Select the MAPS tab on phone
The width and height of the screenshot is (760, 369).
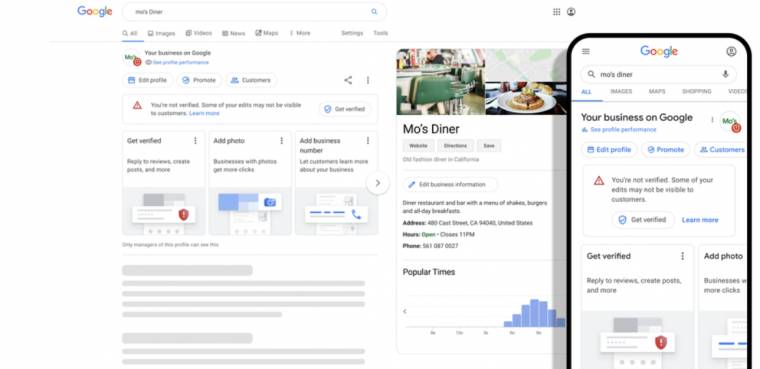pos(657,91)
